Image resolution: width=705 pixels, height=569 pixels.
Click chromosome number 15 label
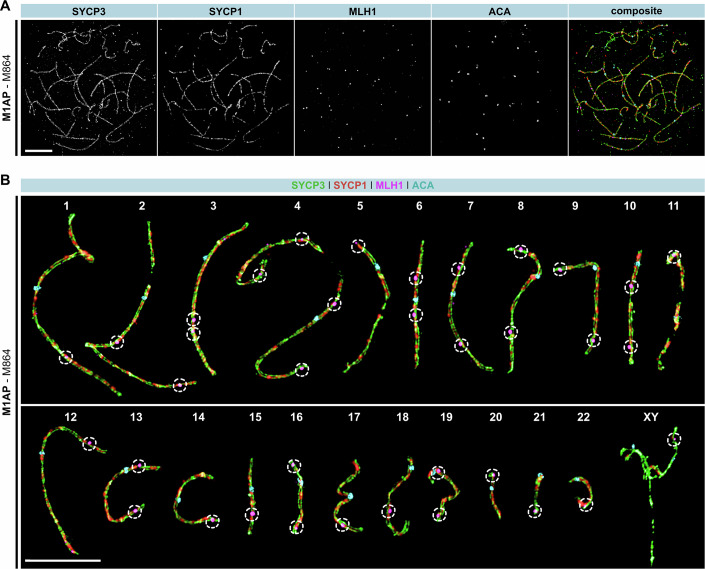(255, 417)
